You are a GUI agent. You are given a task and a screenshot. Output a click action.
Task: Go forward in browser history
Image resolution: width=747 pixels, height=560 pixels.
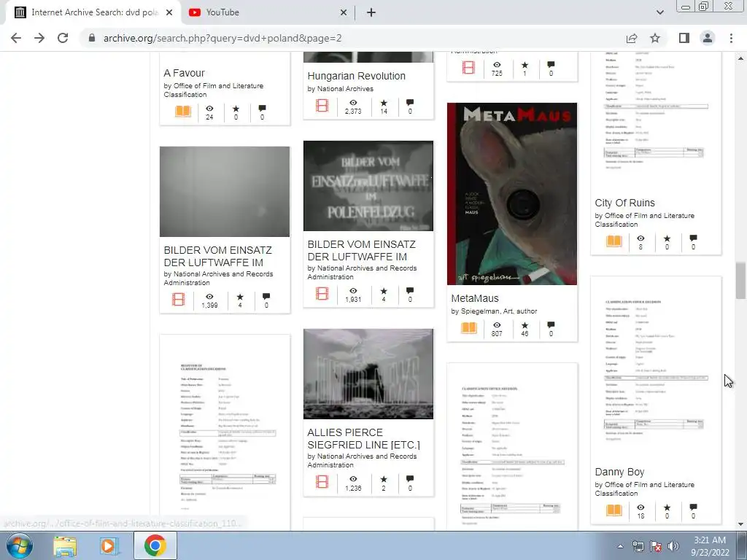[x=39, y=38]
